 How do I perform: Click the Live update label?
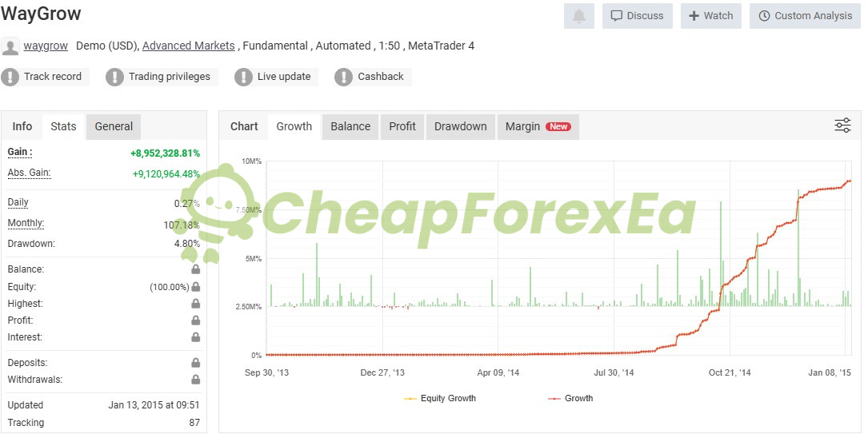pyautogui.click(x=284, y=77)
